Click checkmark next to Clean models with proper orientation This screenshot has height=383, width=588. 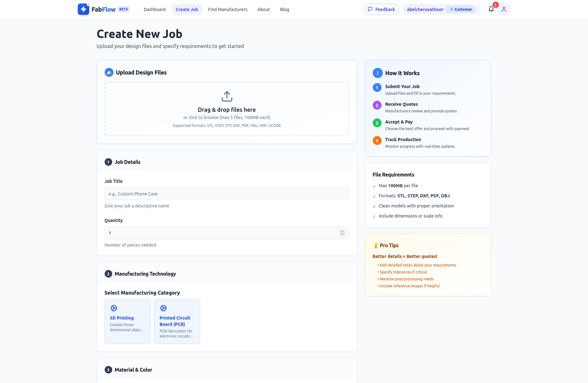point(374,206)
